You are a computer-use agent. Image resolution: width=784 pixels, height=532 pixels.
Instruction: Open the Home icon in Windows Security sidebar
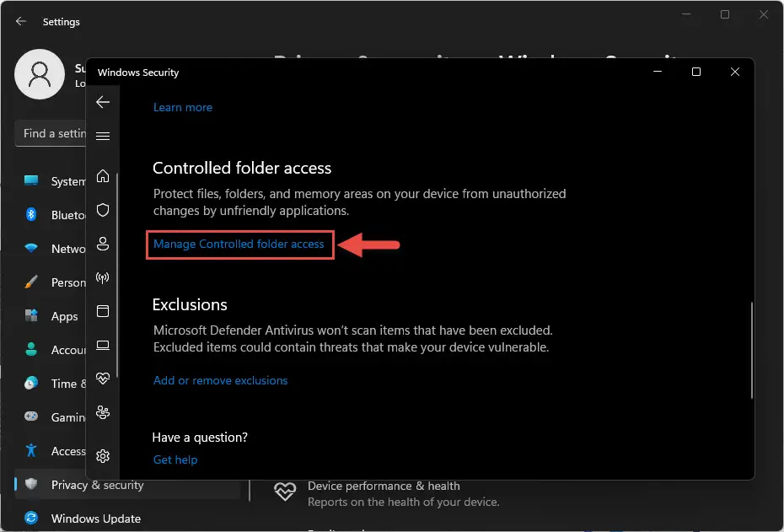point(103,176)
